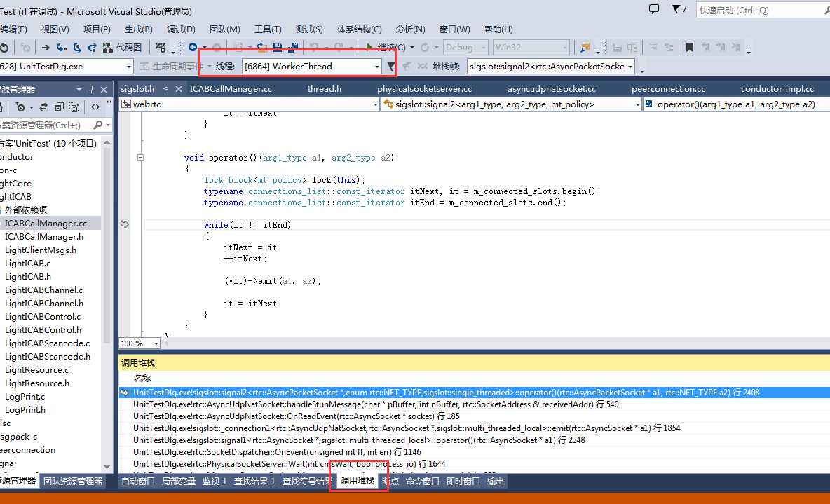
Task: Pin the sigslot.h tab
Action: tap(165, 90)
